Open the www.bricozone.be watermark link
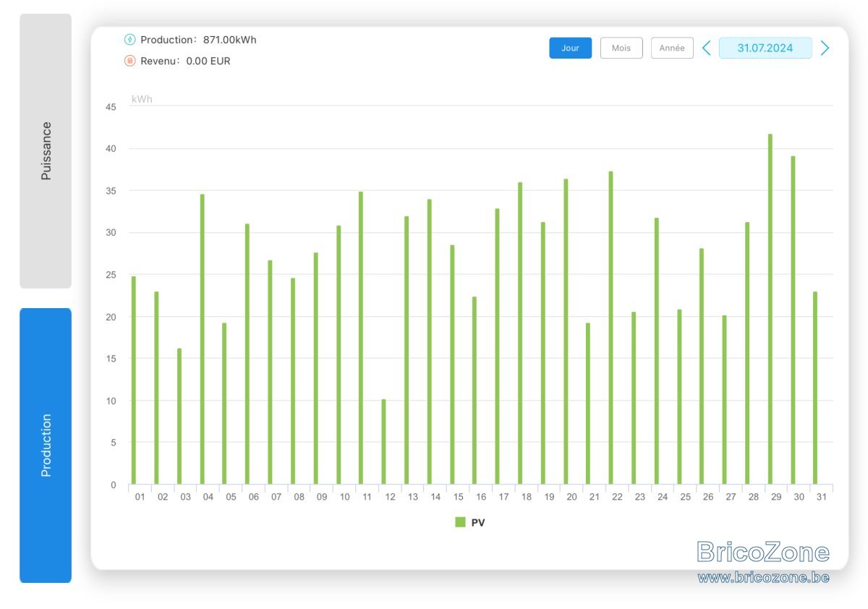Screen dimensions: 868x609 763,578
